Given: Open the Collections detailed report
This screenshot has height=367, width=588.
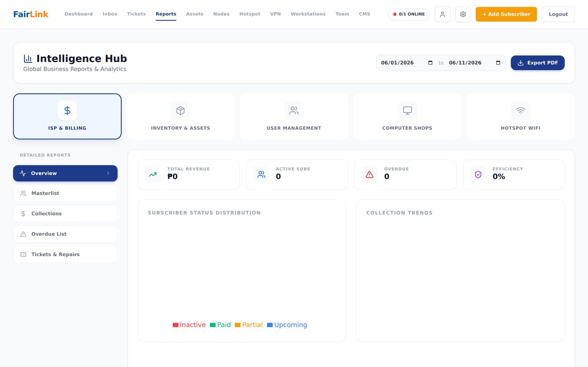Looking at the screenshot, I should pos(65,214).
